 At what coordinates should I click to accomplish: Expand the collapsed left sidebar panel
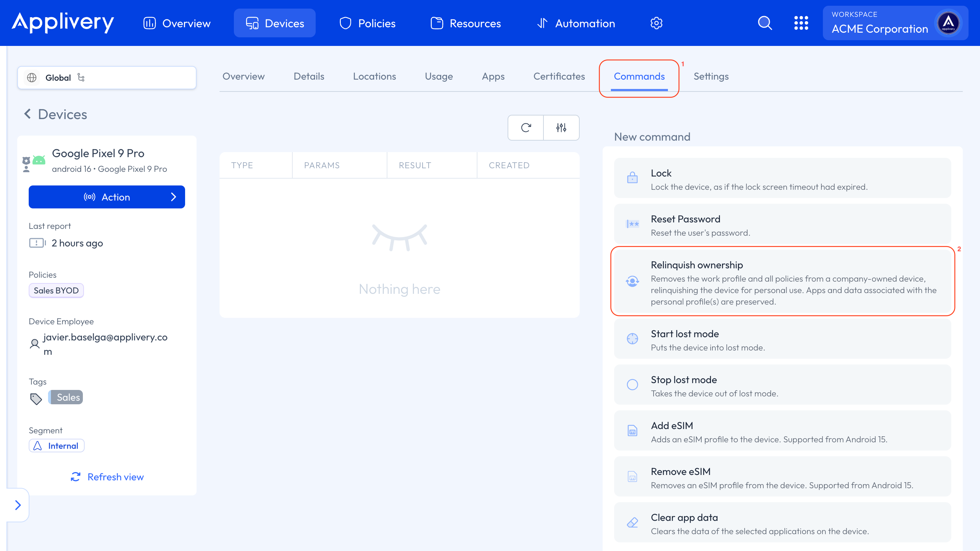[x=18, y=505]
